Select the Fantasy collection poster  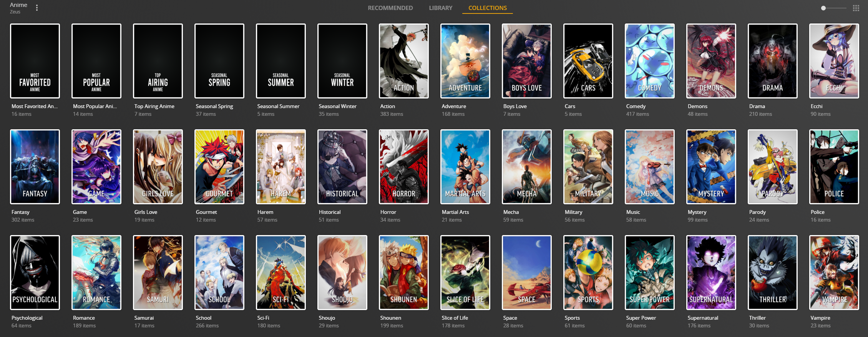tap(35, 167)
